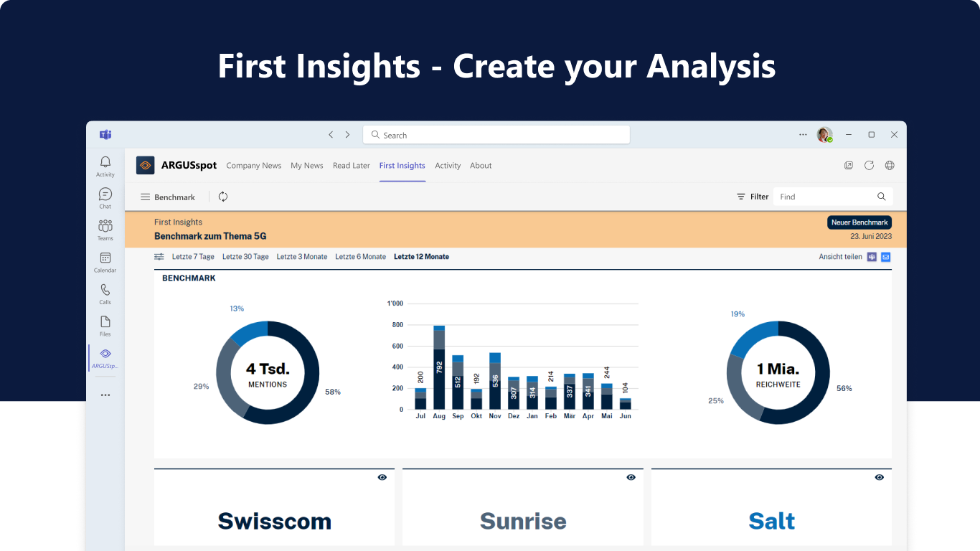Open in browser globe icon

tap(890, 165)
